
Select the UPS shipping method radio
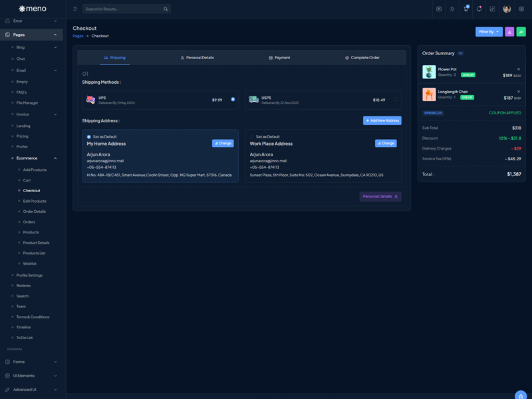click(233, 100)
